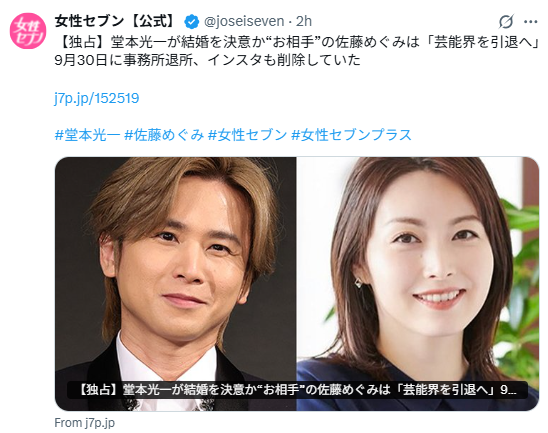The width and height of the screenshot is (548, 433).
Task: Click the account name 女性セブン【公式】
Action: point(116,22)
